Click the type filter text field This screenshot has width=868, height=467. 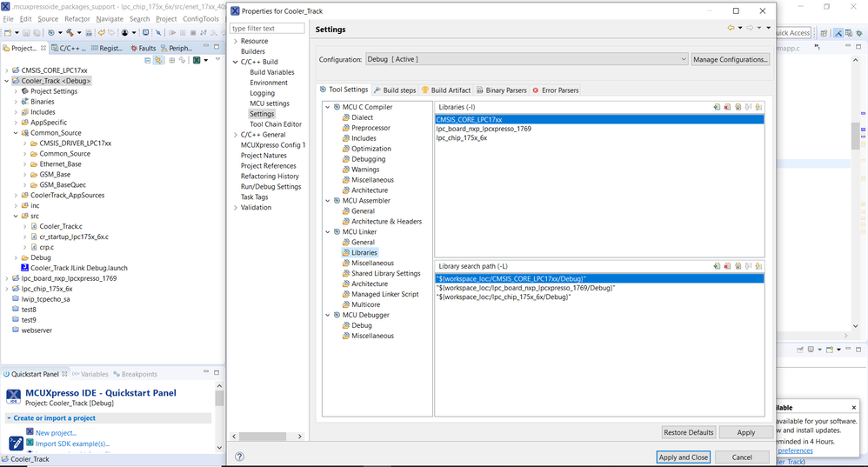click(x=267, y=28)
